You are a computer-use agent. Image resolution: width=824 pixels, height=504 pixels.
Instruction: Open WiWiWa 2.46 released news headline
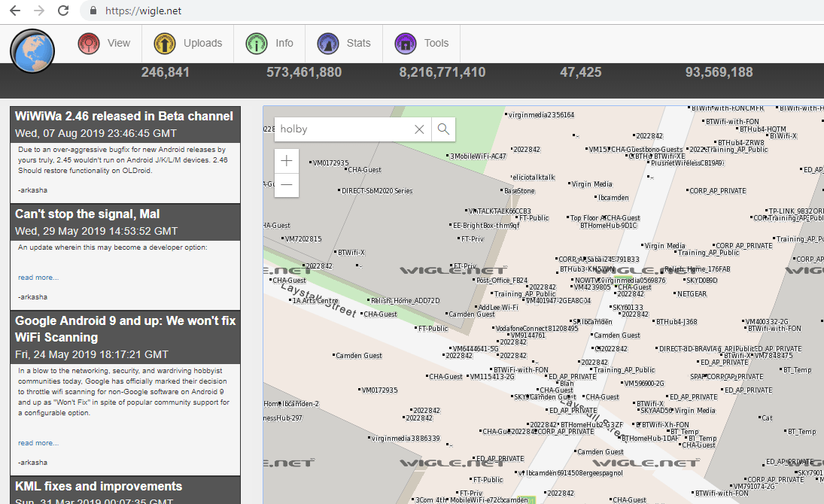(x=124, y=117)
